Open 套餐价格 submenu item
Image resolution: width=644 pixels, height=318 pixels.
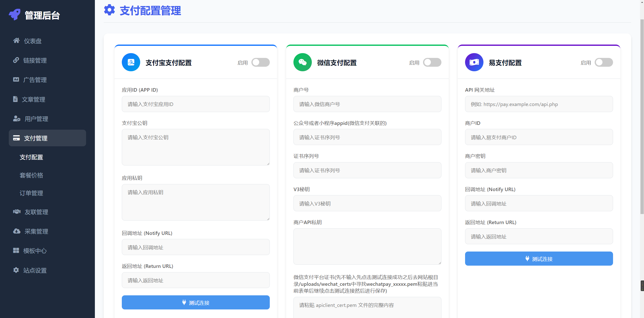click(x=31, y=175)
